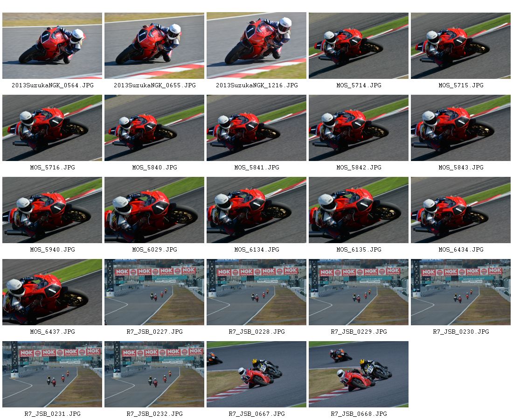Select the MOS_6437.JPG image
Screen dimensions: 513x420
click(x=52, y=292)
